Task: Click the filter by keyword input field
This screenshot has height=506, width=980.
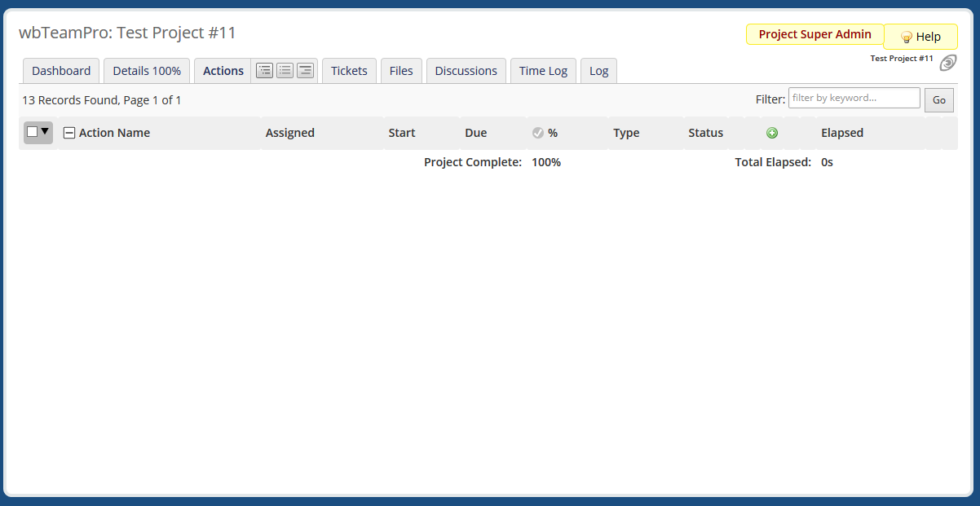Action: pyautogui.click(x=854, y=98)
